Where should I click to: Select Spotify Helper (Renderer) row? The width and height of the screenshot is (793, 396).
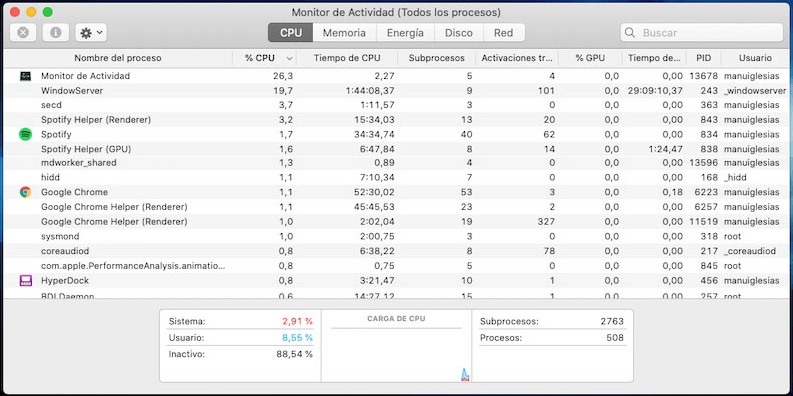[x=396, y=120]
